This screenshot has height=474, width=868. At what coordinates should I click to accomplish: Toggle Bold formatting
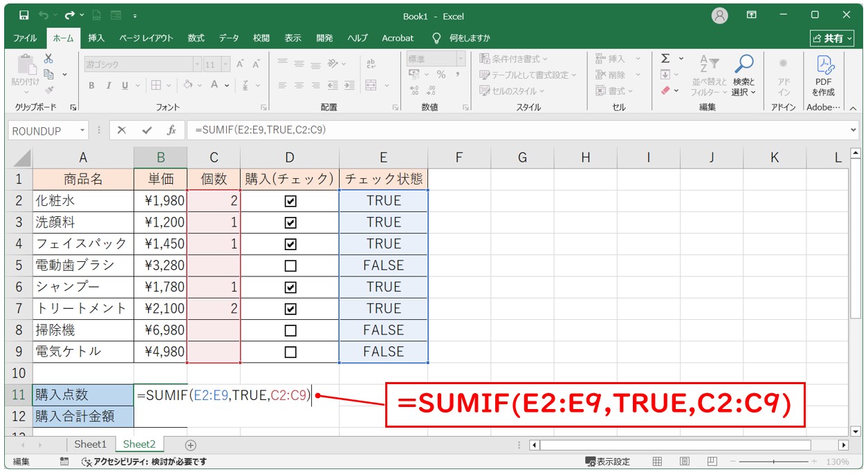point(91,85)
